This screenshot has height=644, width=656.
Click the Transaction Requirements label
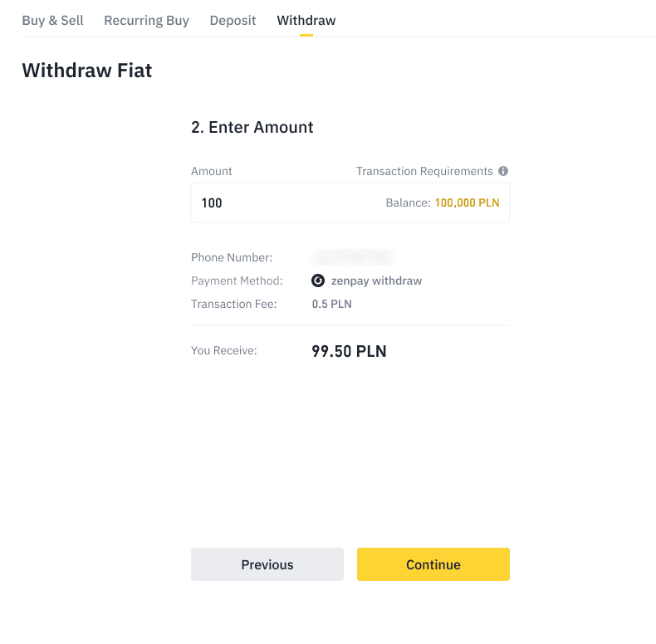(x=424, y=171)
